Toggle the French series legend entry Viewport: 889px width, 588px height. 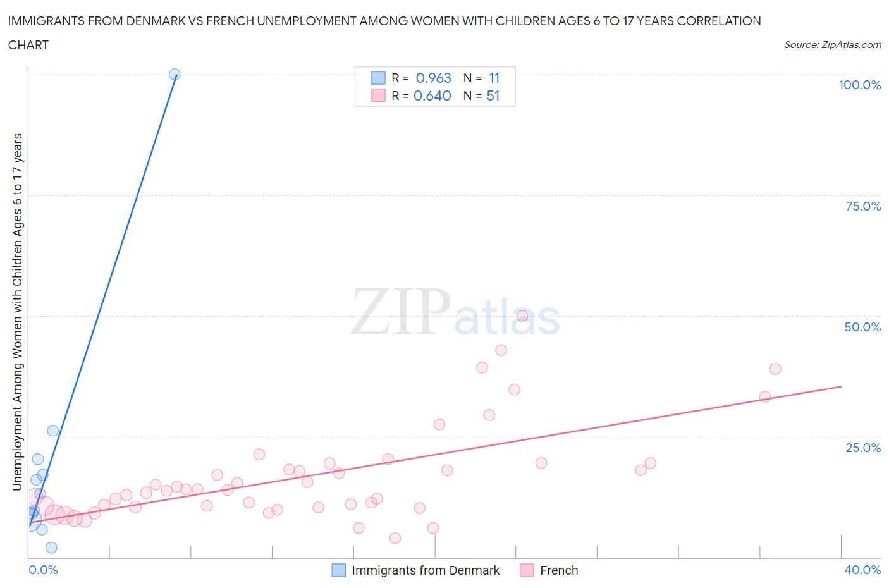coord(549,570)
